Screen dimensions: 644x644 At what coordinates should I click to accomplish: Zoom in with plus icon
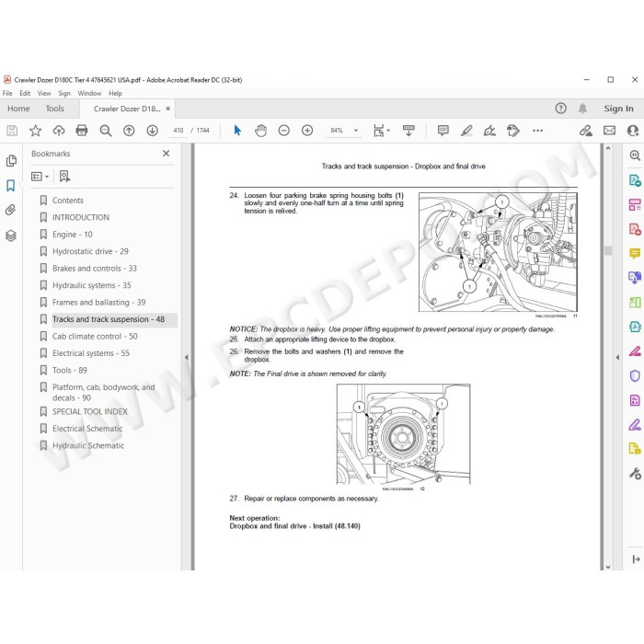(307, 131)
